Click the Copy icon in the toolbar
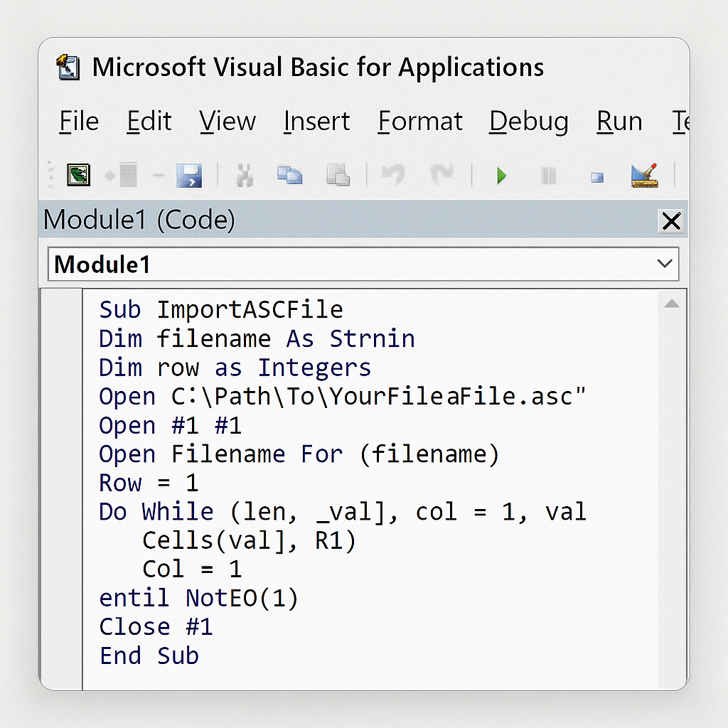The image size is (728, 728). point(290,175)
